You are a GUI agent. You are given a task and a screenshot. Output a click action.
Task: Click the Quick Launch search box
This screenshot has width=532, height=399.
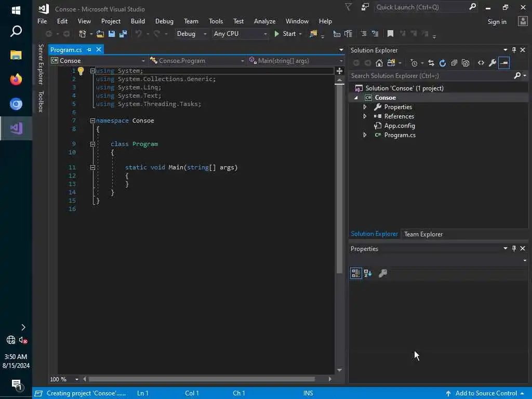click(x=421, y=7)
